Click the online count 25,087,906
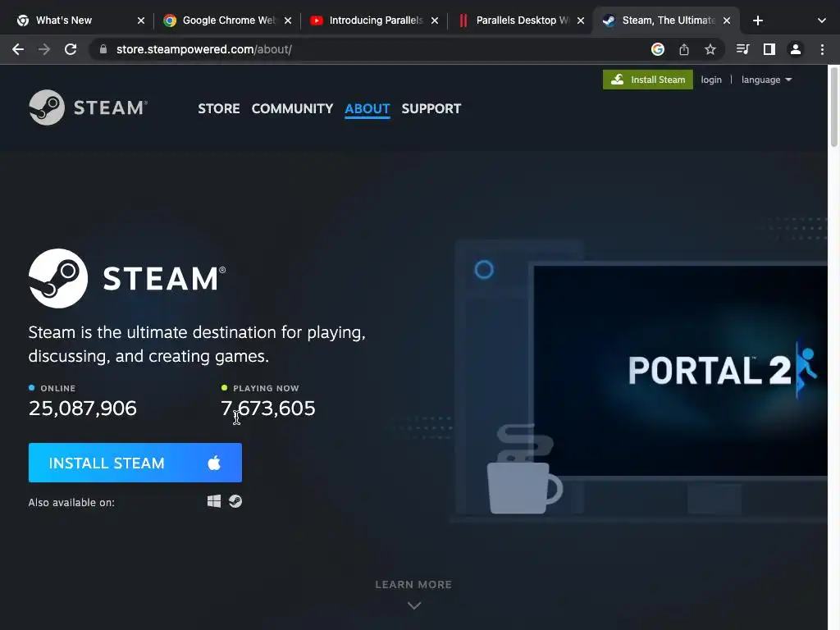 (83, 409)
